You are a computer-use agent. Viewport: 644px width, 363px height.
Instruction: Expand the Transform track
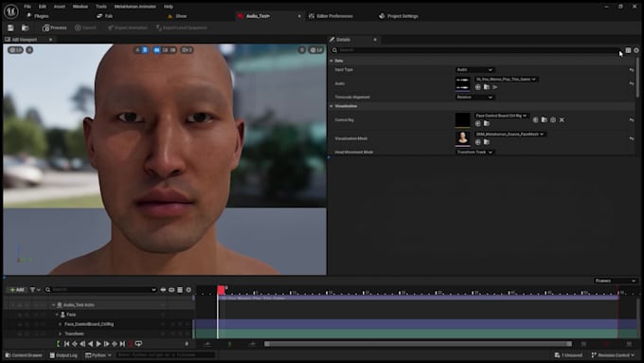click(61, 334)
